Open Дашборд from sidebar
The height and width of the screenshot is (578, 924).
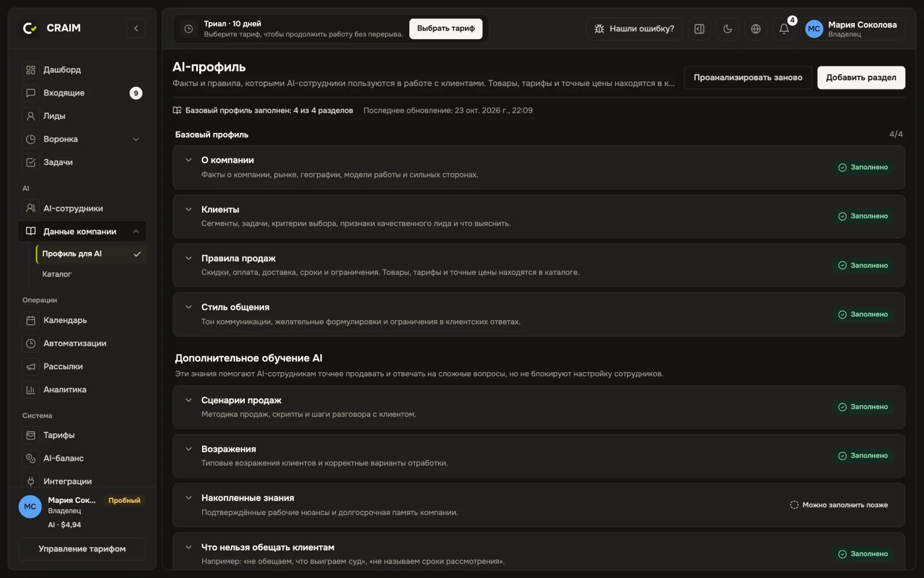[82, 70]
